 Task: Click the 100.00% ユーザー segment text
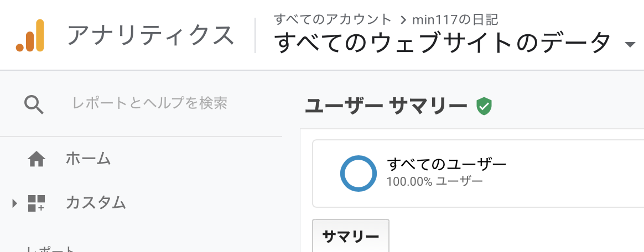click(434, 181)
